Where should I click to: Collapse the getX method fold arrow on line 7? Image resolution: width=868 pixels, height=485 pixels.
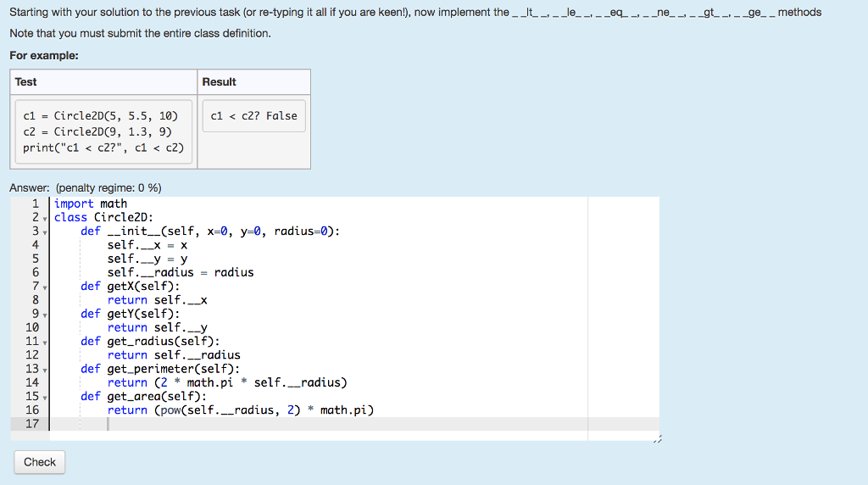click(45, 287)
